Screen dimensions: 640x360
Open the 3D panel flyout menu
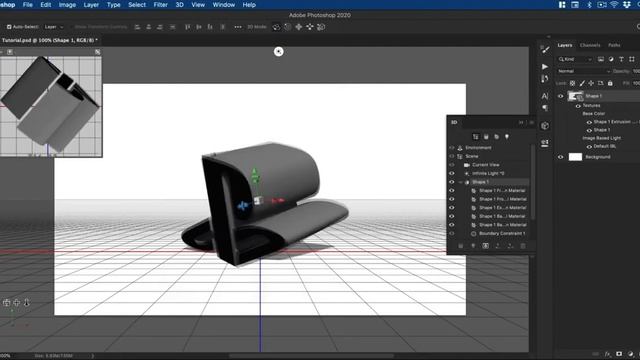[531, 122]
